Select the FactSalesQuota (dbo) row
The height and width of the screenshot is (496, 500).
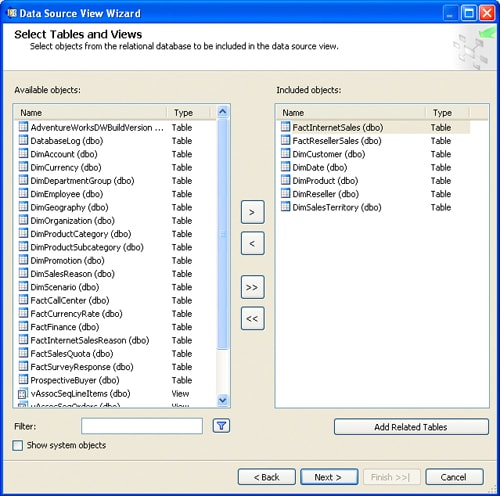click(114, 354)
